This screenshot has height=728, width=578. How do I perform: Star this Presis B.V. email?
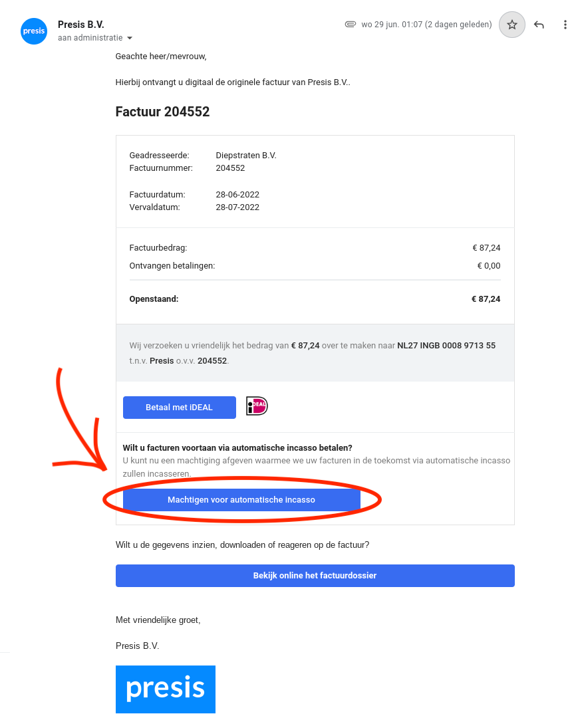[x=512, y=25]
